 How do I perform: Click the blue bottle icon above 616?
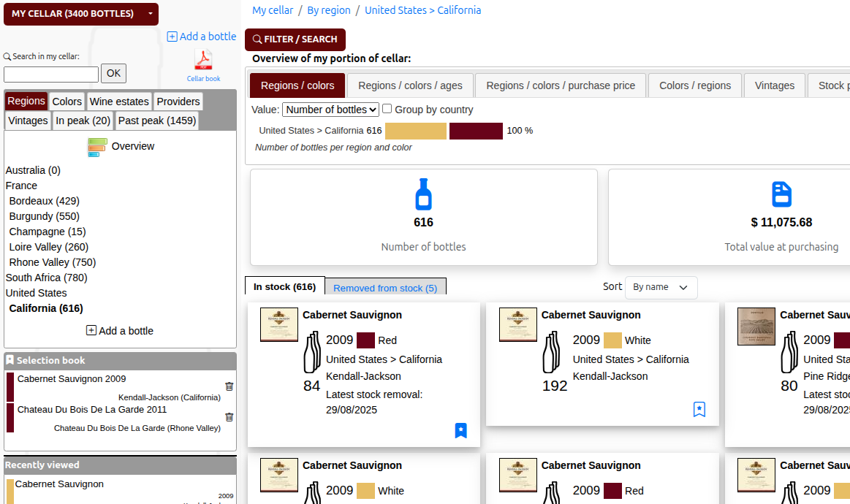[x=423, y=194]
